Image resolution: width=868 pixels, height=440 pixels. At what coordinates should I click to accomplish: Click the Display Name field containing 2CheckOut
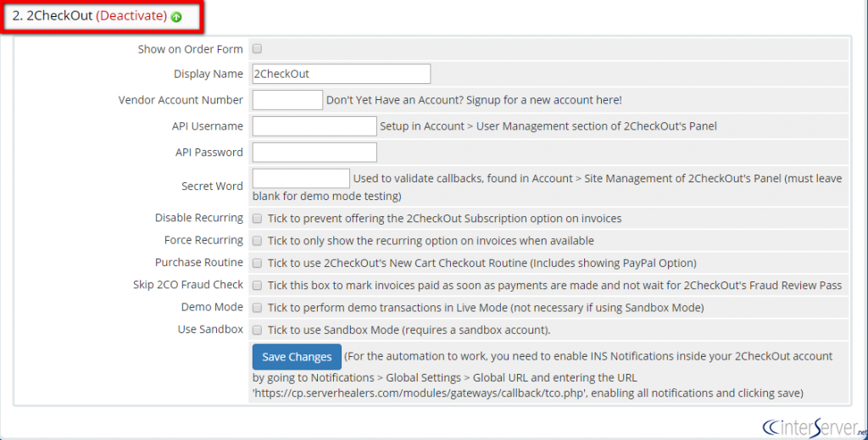[341, 74]
